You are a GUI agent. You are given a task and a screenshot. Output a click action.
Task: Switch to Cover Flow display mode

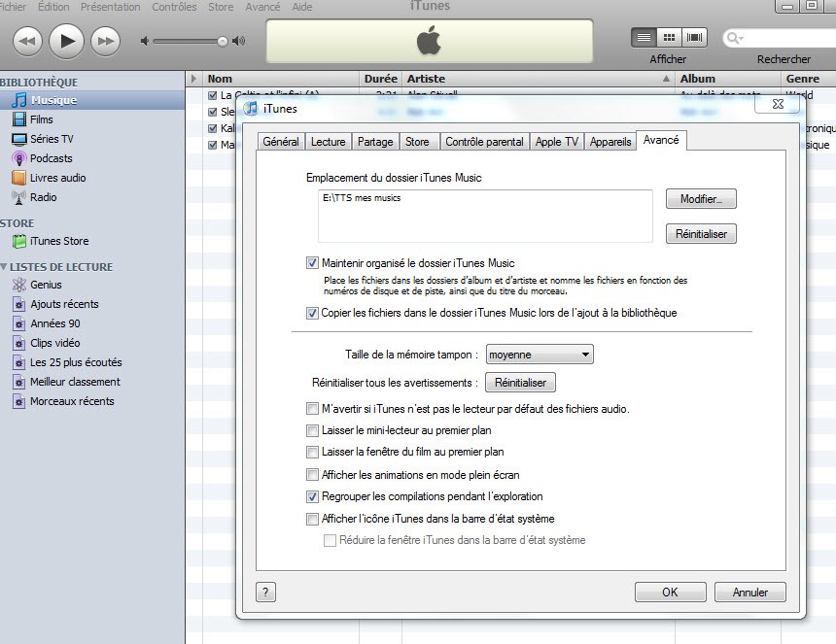(x=694, y=37)
